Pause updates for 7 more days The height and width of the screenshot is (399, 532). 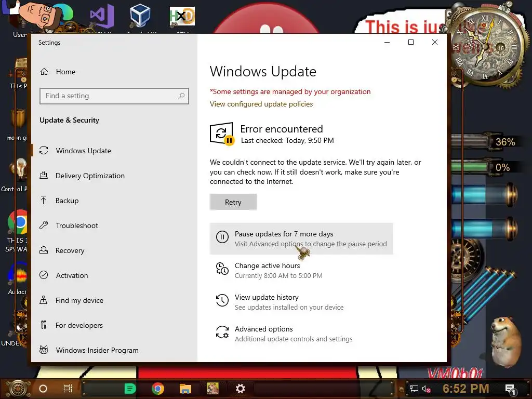301,239
